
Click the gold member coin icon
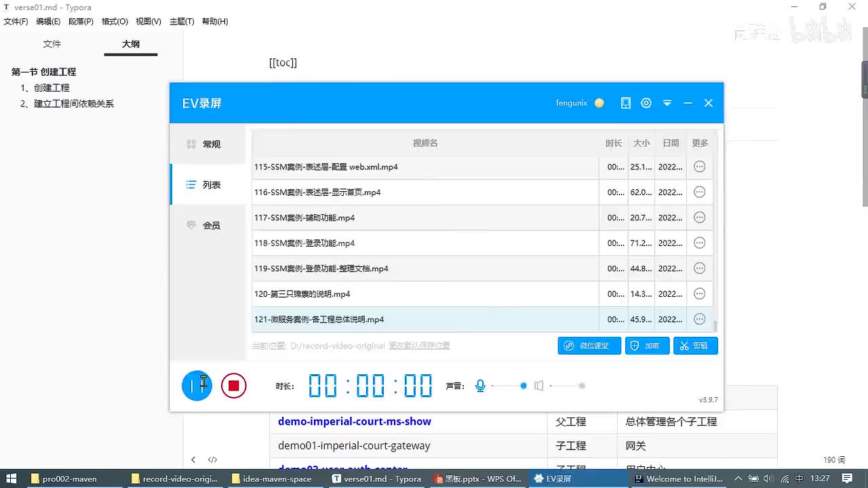[599, 103]
